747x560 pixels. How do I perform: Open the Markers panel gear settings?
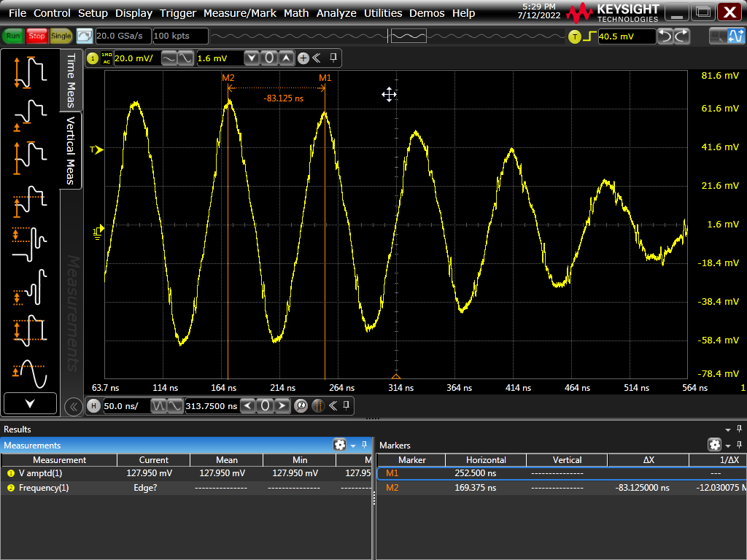(714, 445)
